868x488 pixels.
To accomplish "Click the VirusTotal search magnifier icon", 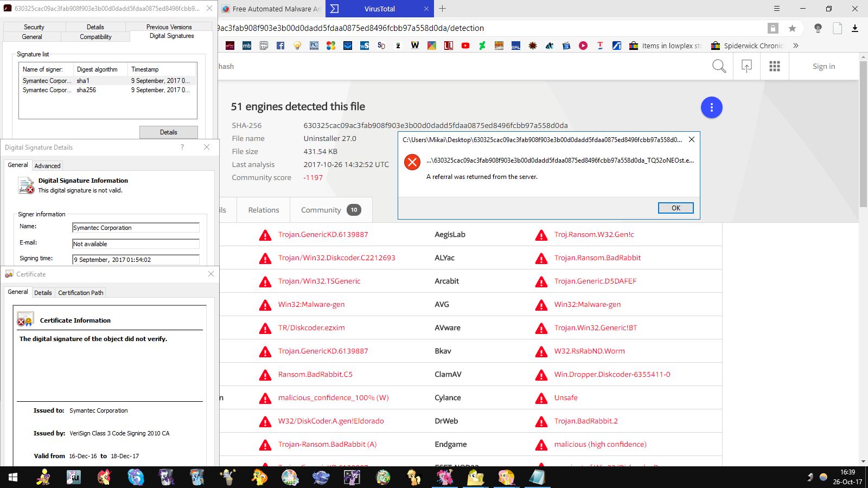I will tap(719, 66).
